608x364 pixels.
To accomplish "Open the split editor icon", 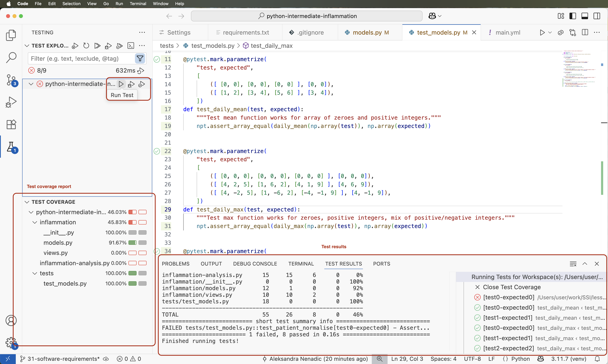I will pyautogui.click(x=585, y=32).
